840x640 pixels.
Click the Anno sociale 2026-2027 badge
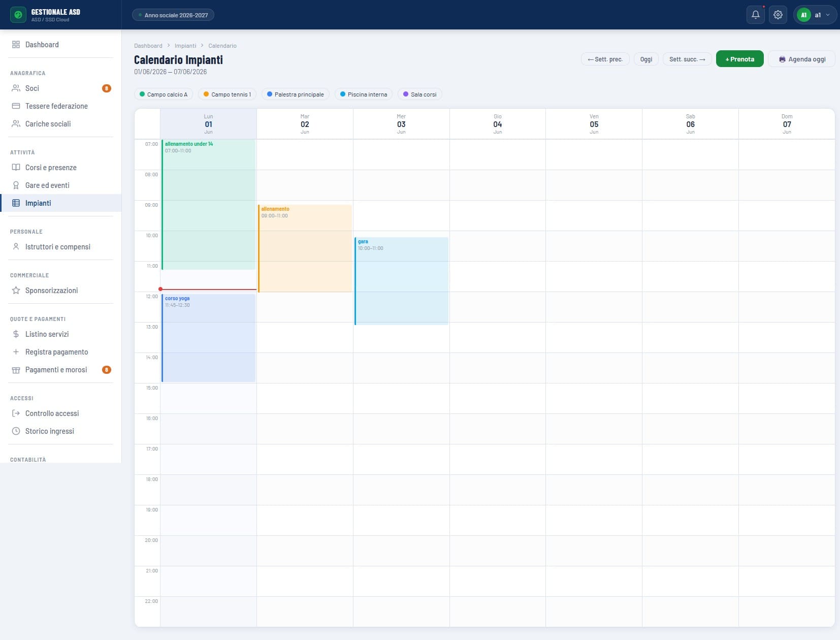coord(173,15)
